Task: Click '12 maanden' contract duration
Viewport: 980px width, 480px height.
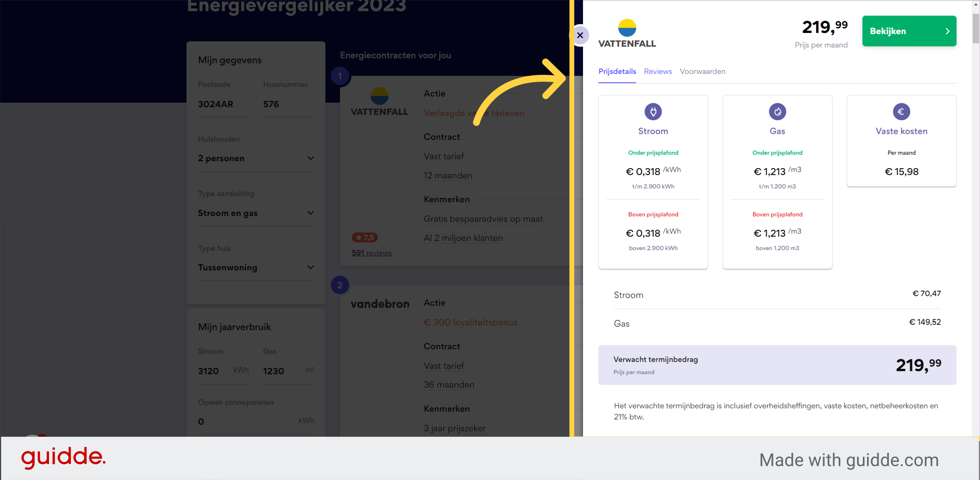Action: [x=448, y=175]
